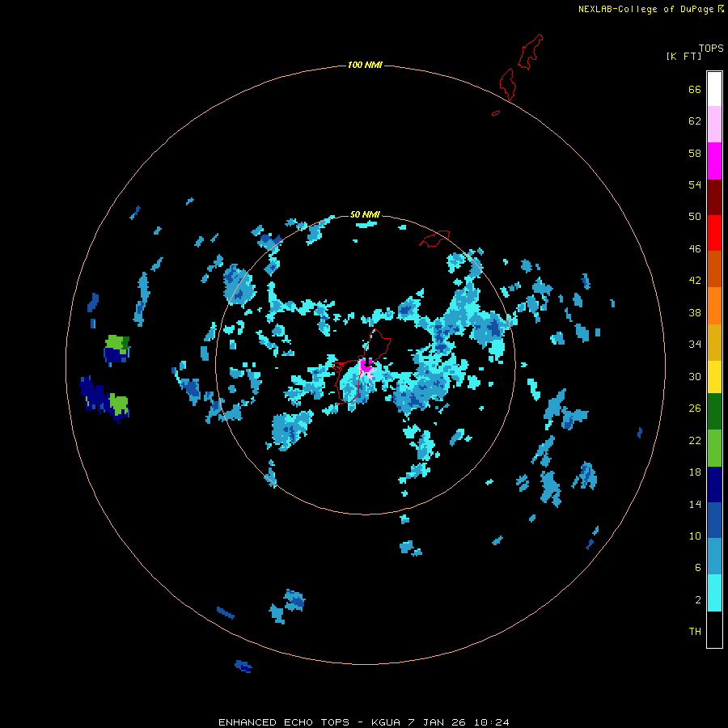Select the bright orange legend band

714,306
